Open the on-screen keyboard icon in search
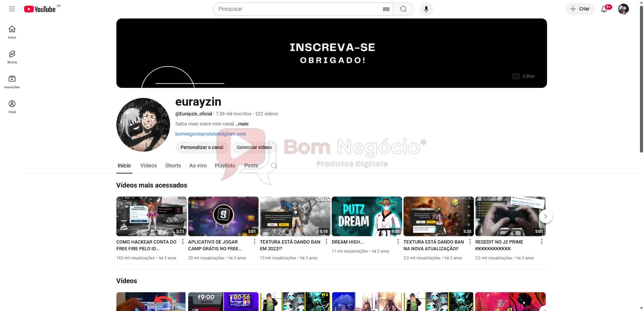The width and height of the screenshot is (644, 311). [386, 9]
